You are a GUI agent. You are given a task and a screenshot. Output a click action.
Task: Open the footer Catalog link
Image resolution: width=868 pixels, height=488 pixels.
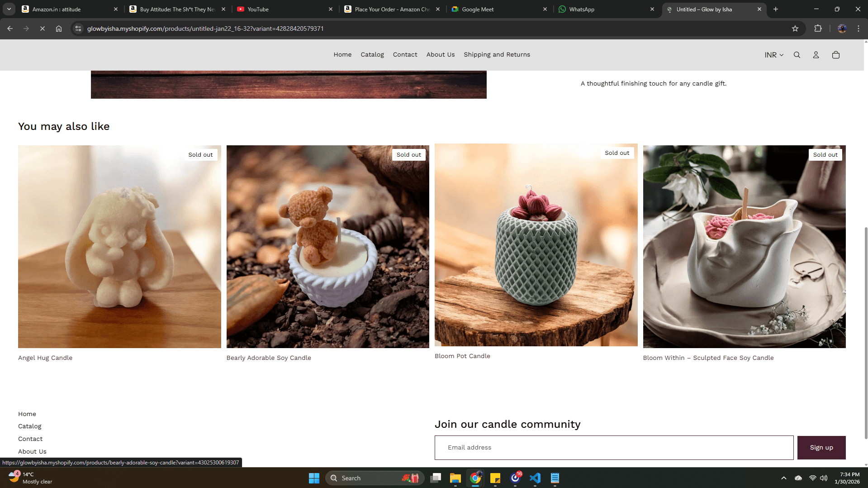(x=30, y=426)
